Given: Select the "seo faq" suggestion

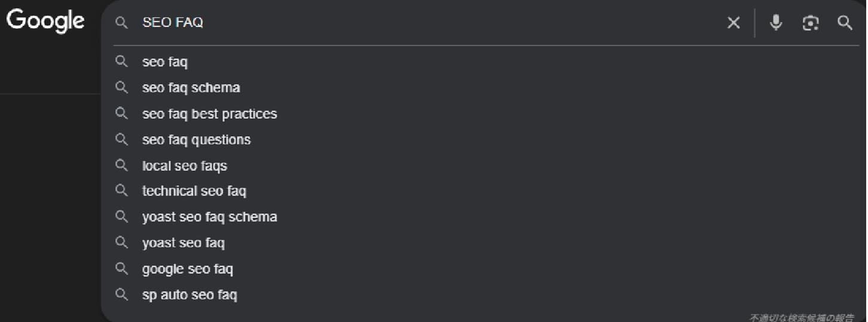Looking at the screenshot, I should tap(165, 62).
